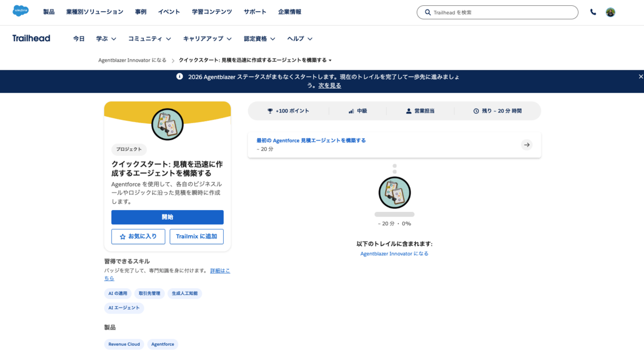
Task: Click the プロジェクト type label
Action: (129, 150)
